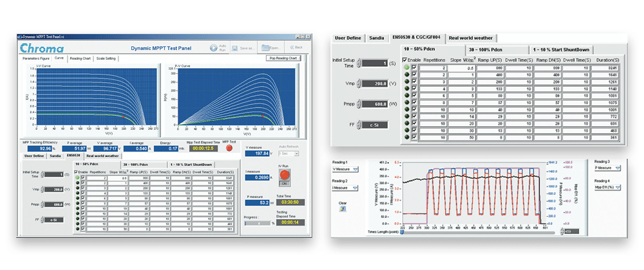Select the Real world weather tab, enlarged panel
The width and height of the screenshot is (644, 270).
(x=471, y=38)
